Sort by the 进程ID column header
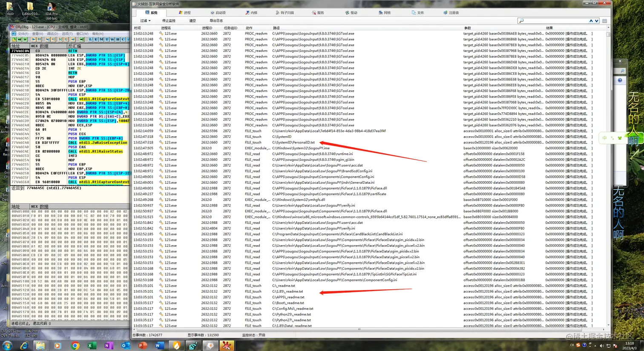644x351 pixels. 211,28
